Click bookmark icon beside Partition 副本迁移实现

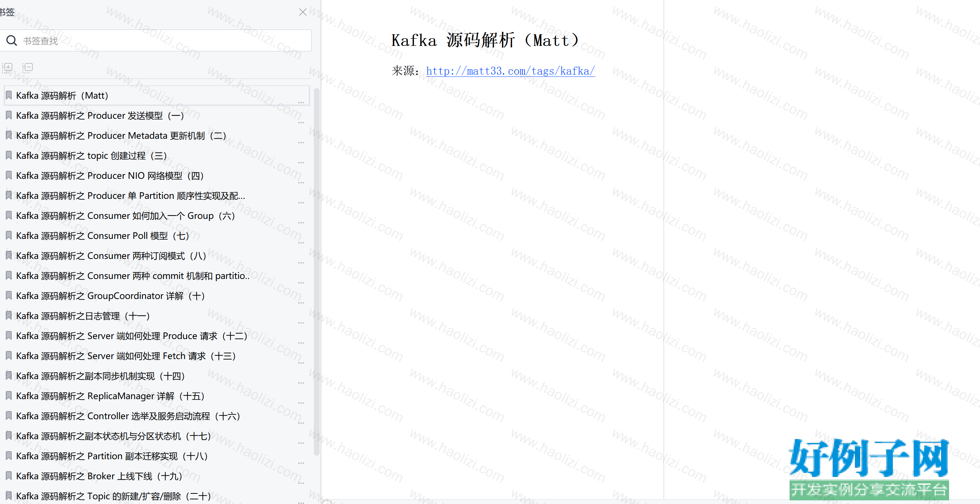point(9,456)
